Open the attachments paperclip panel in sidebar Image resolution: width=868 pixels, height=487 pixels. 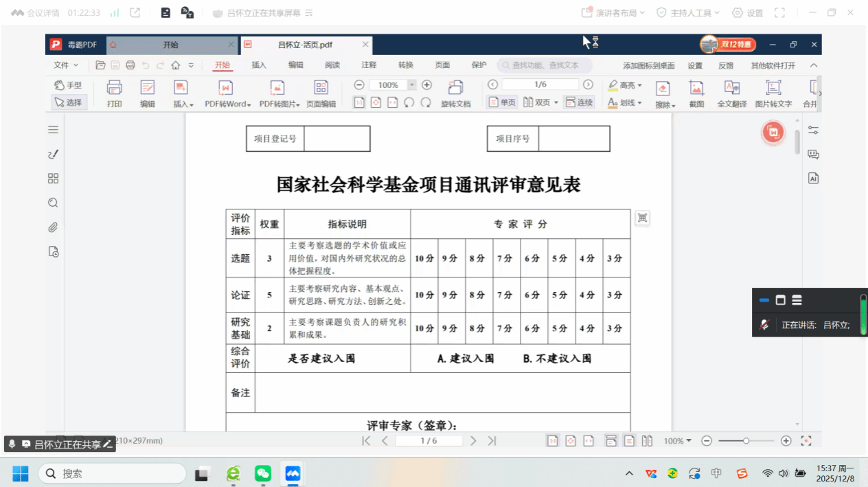click(53, 227)
